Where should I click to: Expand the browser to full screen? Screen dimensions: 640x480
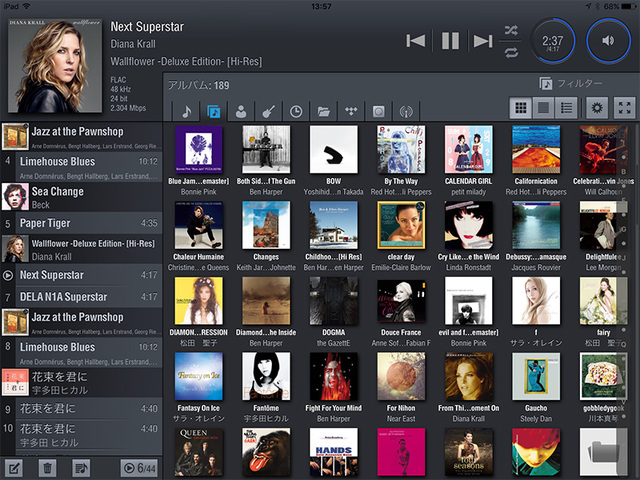click(x=624, y=108)
